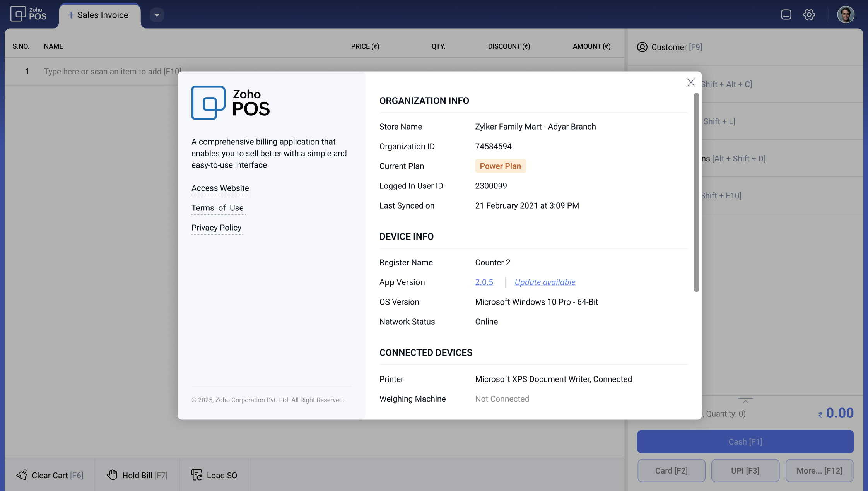Click the Clear Cart broom icon
The image size is (868, 491).
[x=22, y=475]
